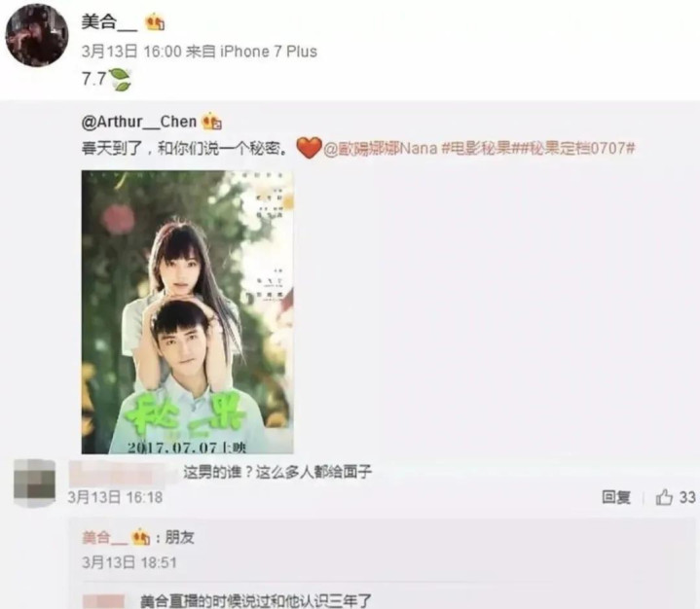Screen dimensions: 700x609
Task: Click the 美合__ username at top
Action: [109, 21]
